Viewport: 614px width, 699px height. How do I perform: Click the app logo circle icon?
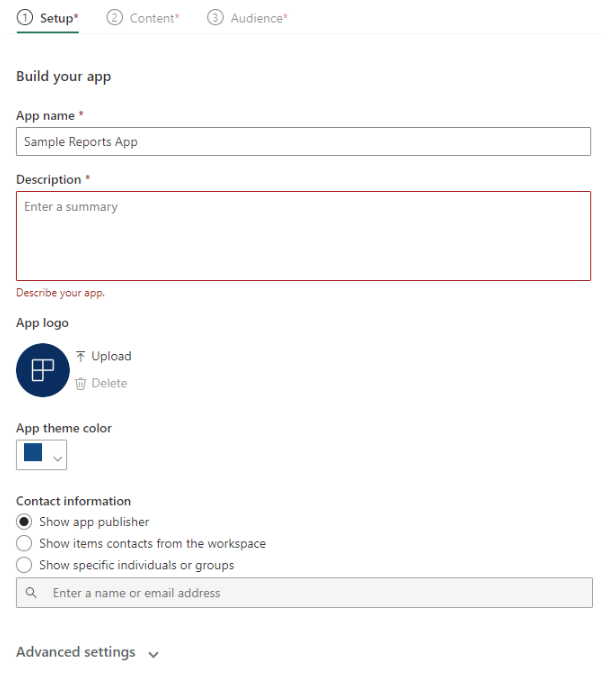[42, 369]
